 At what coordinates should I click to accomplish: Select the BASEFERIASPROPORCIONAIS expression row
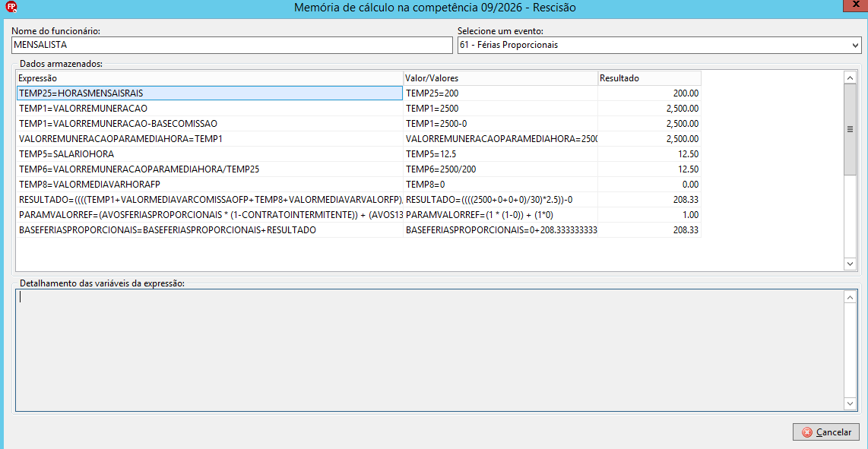(x=210, y=229)
